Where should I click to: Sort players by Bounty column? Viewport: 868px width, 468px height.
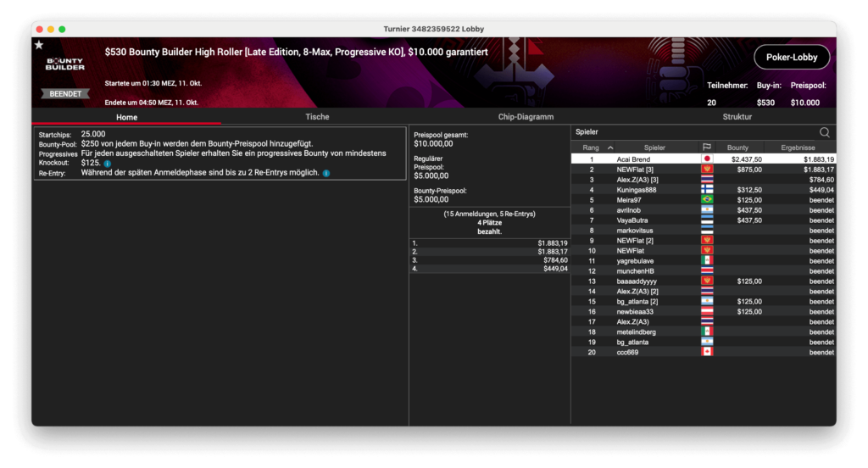737,148
